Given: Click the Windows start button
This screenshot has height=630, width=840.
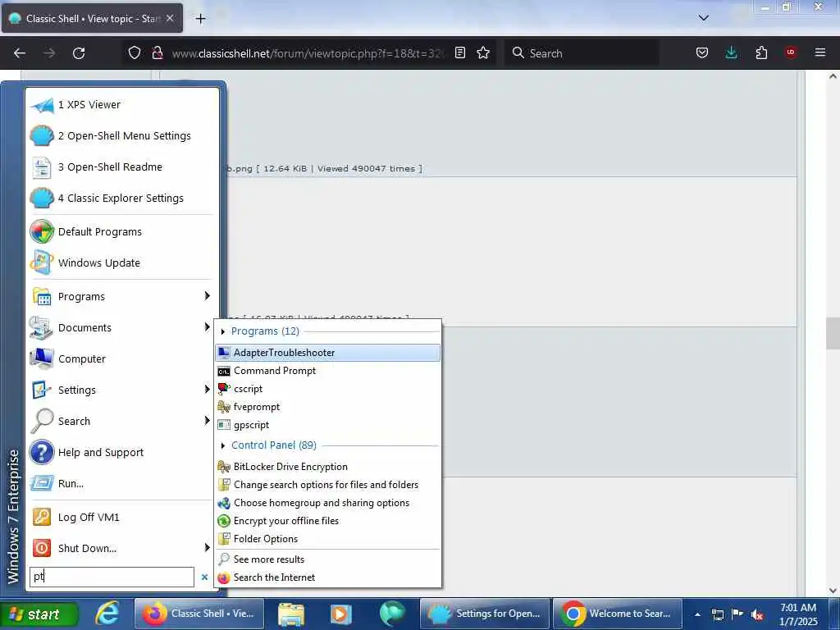Looking at the screenshot, I should point(39,614).
